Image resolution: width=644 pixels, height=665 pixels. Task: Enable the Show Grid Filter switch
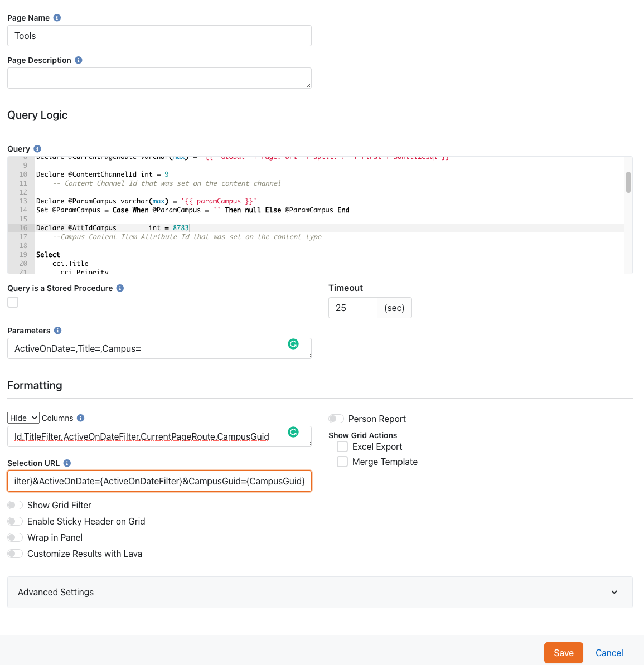coord(15,505)
